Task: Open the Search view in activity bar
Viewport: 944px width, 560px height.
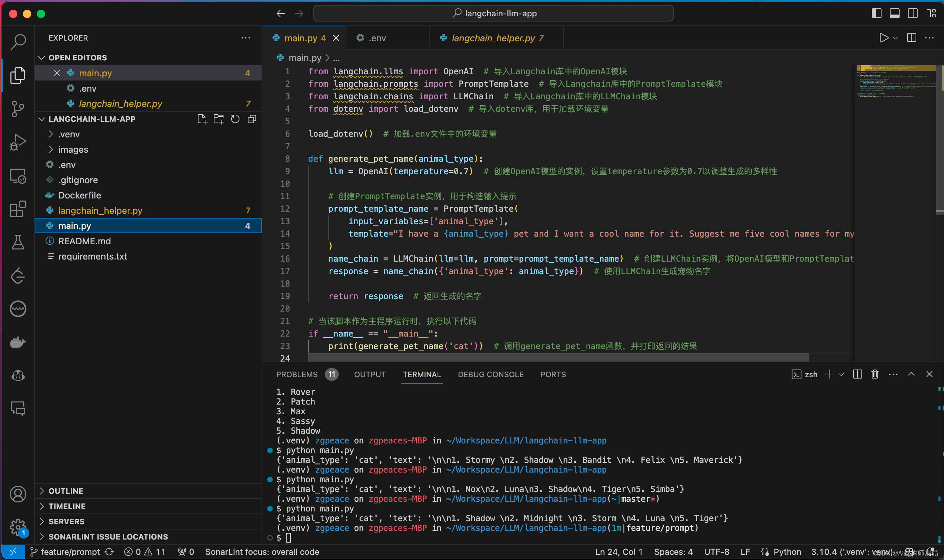Action: [x=18, y=42]
